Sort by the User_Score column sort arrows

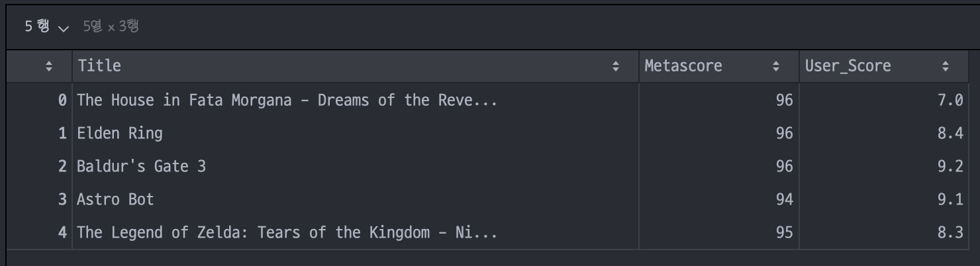(x=946, y=66)
